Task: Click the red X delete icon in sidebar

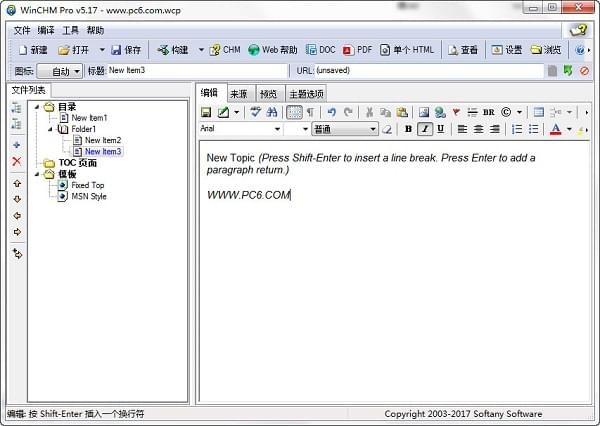Action: pos(16,161)
